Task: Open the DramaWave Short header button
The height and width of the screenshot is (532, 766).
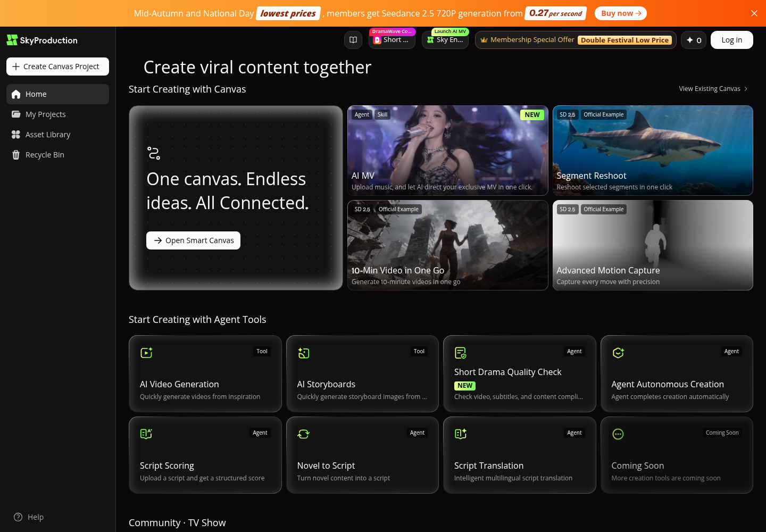Action: pyautogui.click(x=392, y=39)
